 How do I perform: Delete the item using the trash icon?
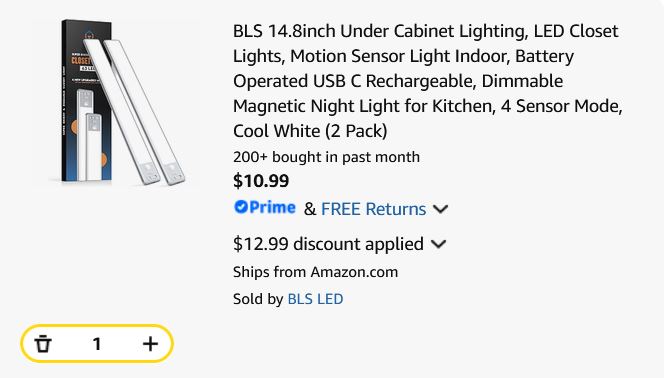(x=43, y=344)
